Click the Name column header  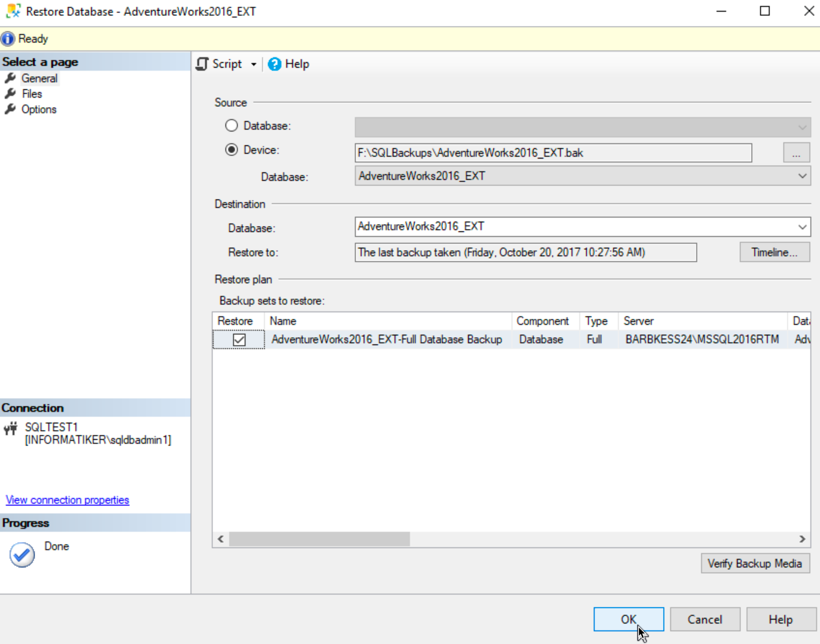(x=388, y=321)
